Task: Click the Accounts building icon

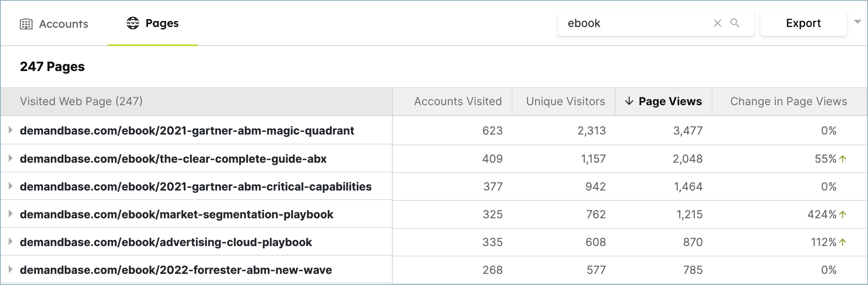Action: [26, 24]
